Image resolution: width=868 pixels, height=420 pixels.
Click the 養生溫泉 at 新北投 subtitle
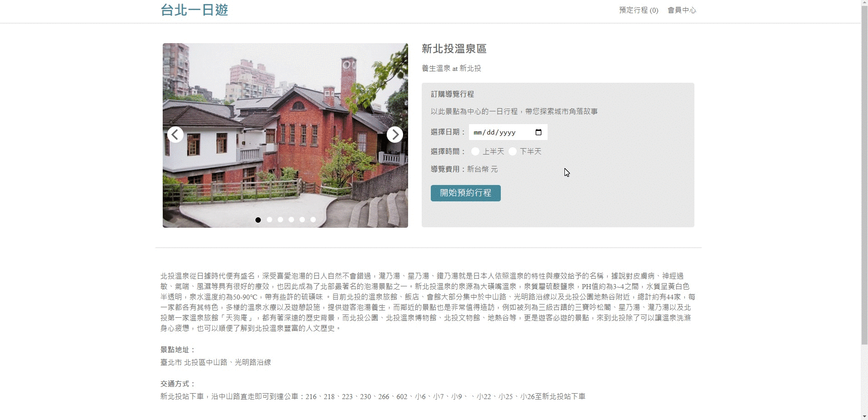click(x=451, y=68)
